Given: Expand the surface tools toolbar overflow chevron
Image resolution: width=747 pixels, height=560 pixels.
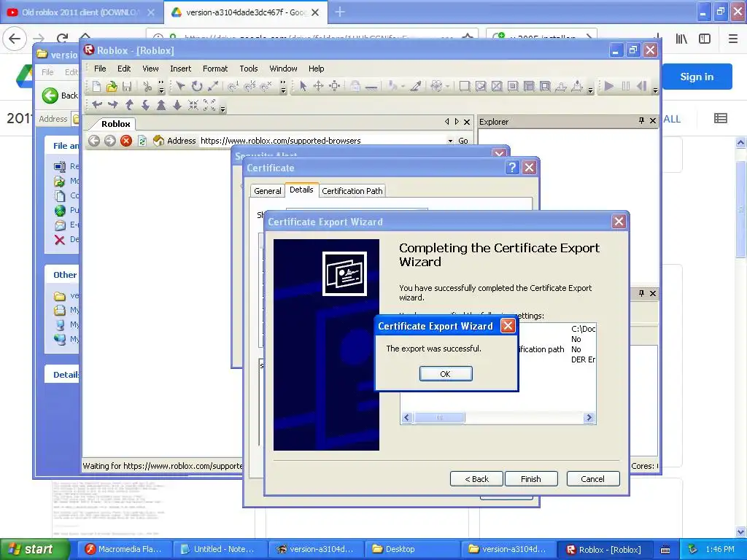Looking at the screenshot, I should pyautogui.click(x=591, y=90).
